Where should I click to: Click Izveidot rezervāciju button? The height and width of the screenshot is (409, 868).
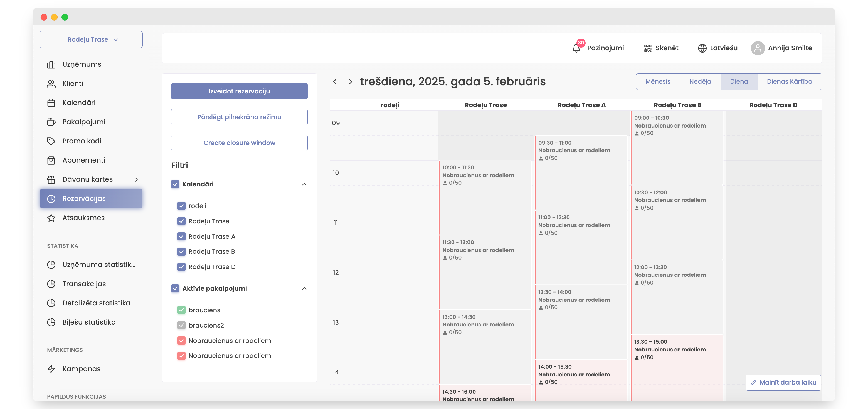(239, 91)
